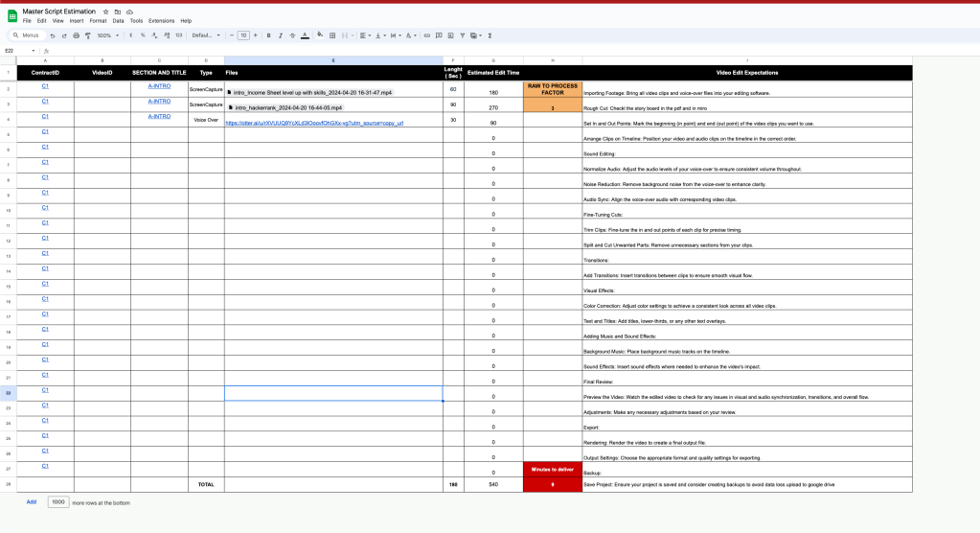Open the move-to-folder icon
This screenshot has width=980, height=533.
[118, 12]
